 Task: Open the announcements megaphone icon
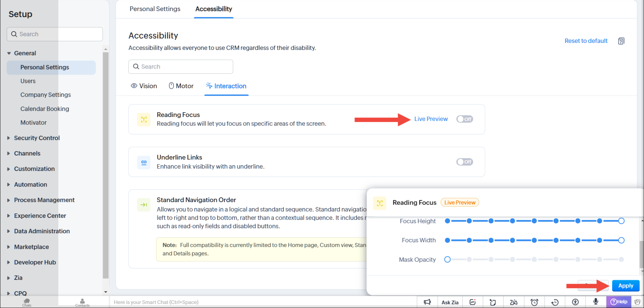[427, 302]
